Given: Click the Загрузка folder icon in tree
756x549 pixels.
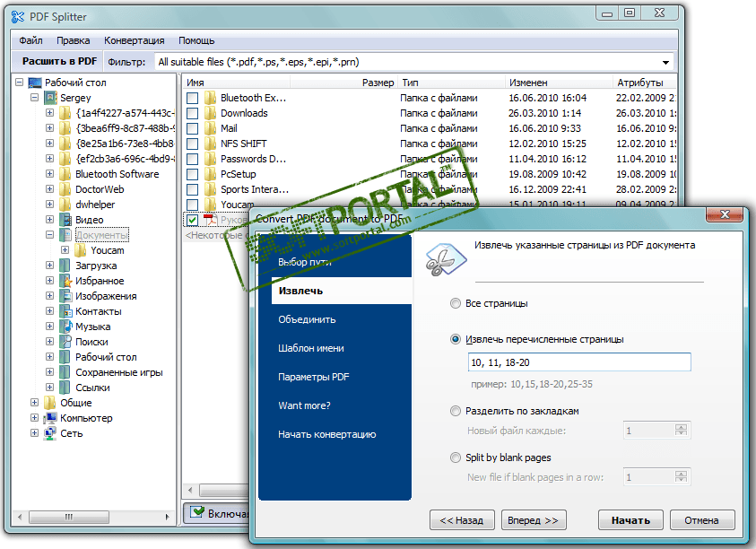Looking at the screenshot, I should coord(65,266).
